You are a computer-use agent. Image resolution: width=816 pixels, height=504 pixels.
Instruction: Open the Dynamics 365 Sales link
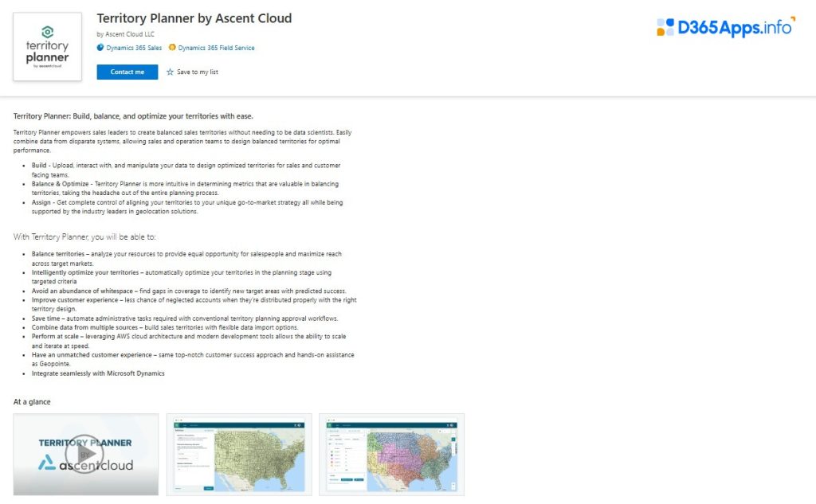pyautogui.click(x=134, y=48)
